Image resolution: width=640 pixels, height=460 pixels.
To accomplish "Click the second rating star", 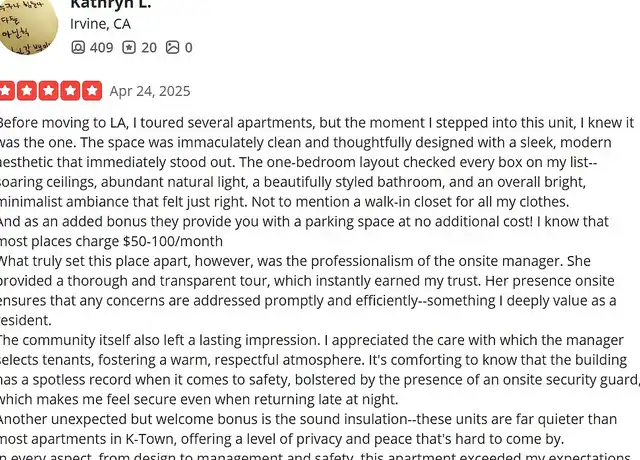I will click(x=27, y=91).
